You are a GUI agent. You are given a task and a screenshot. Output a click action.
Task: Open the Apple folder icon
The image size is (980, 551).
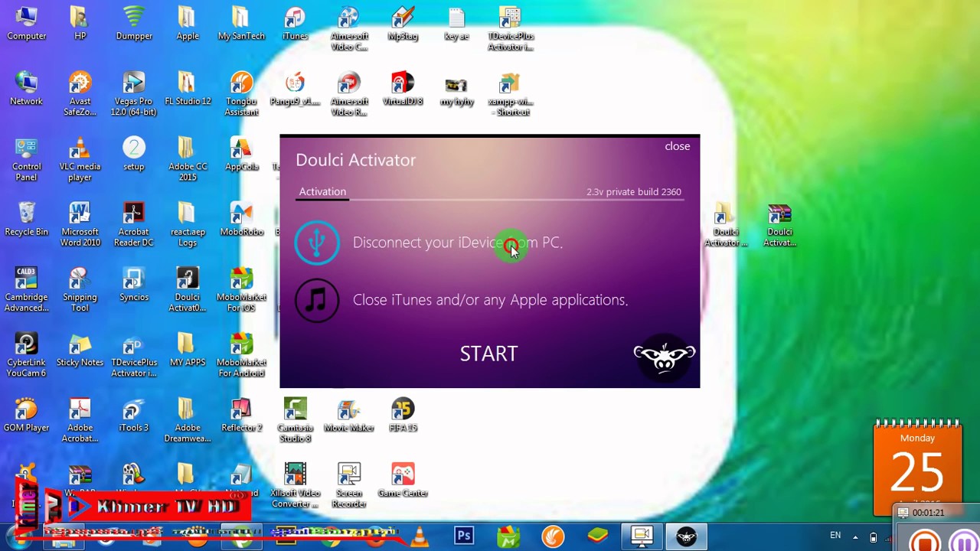[x=188, y=23]
